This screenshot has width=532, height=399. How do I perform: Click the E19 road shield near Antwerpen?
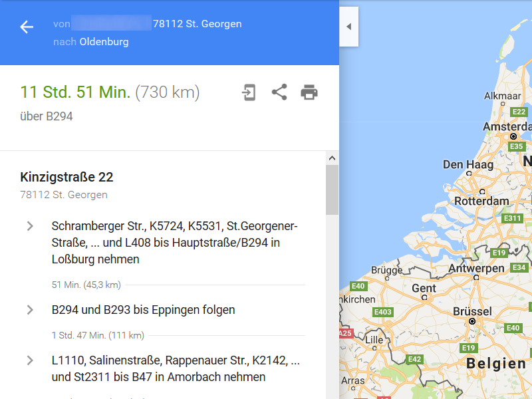point(499,253)
